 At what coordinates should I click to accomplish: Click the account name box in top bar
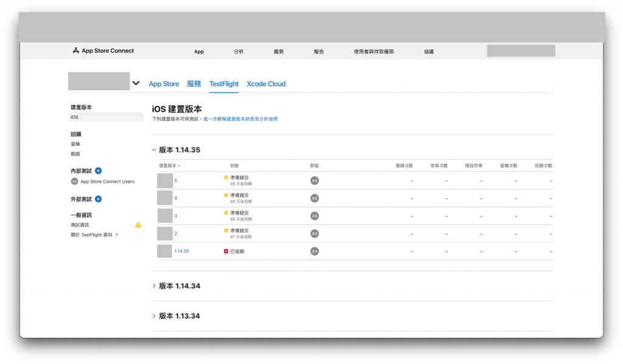pyautogui.click(x=521, y=51)
